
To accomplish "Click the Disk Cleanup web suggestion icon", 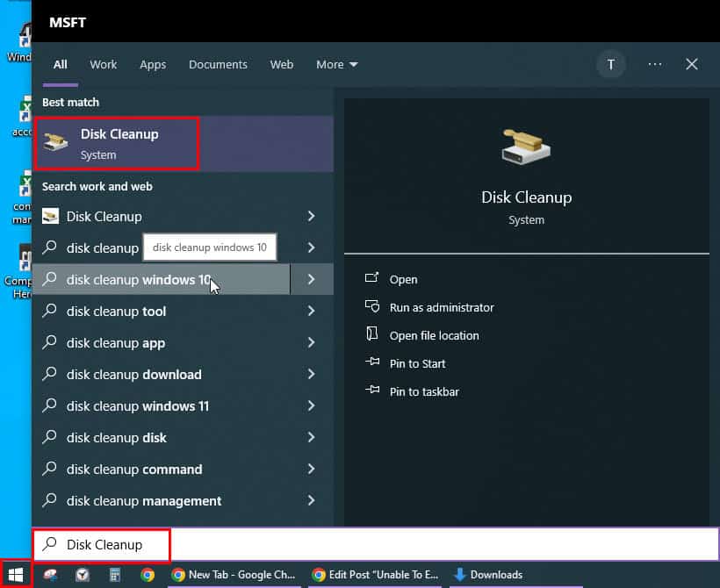I will click(x=51, y=216).
